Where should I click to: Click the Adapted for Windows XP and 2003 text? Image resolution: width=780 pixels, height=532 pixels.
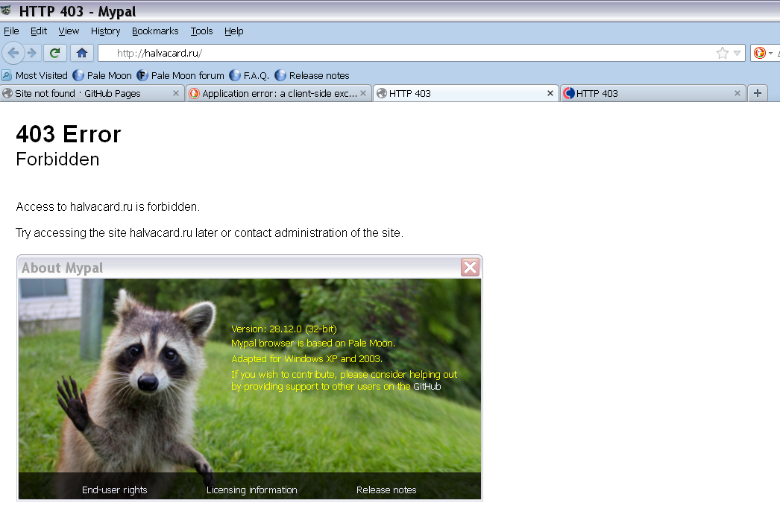[x=307, y=359]
